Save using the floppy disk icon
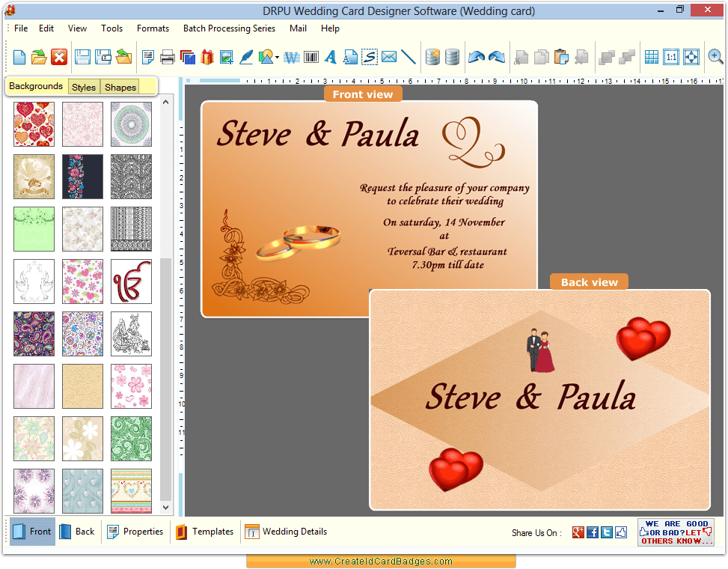The width and height of the screenshot is (728, 569). pyautogui.click(x=82, y=57)
